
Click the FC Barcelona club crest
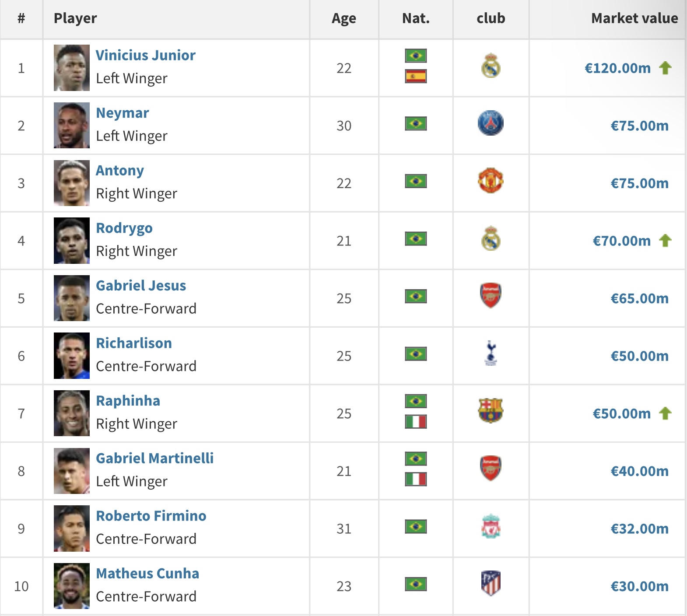tap(491, 411)
